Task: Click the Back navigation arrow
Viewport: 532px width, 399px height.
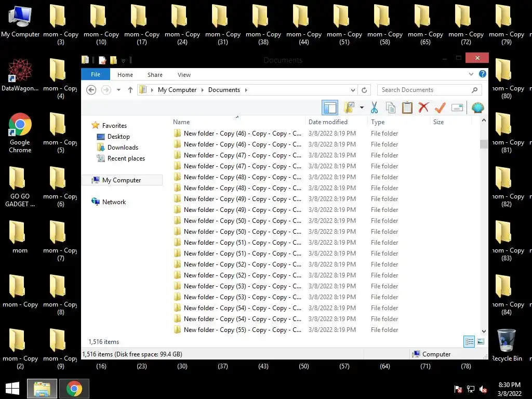Action: tap(91, 90)
